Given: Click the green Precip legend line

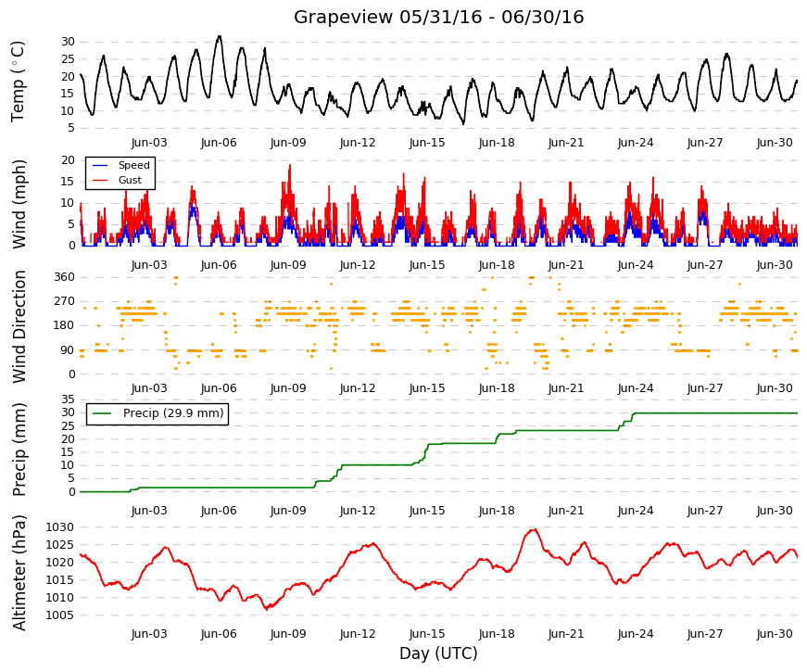Looking at the screenshot, I should tap(102, 413).
